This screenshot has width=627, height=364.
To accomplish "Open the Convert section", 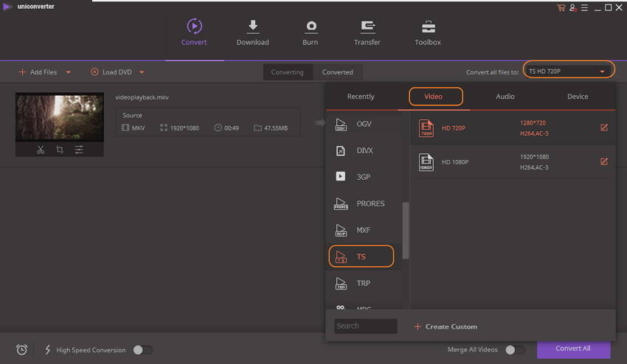I will [x=194, y=32].
